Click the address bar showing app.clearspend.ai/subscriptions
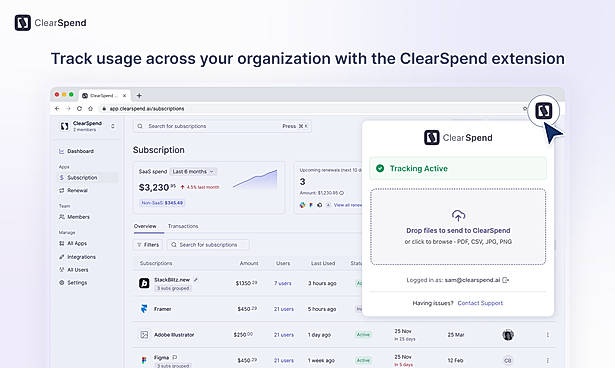 [310, 109]
